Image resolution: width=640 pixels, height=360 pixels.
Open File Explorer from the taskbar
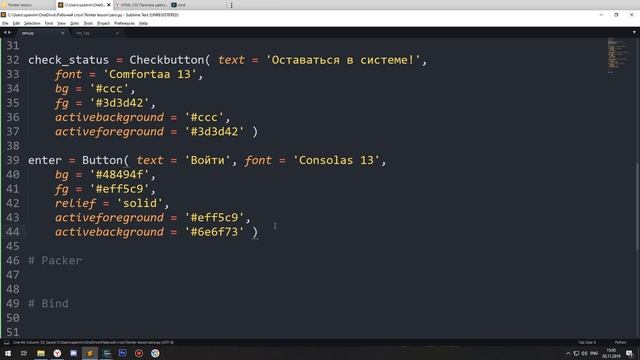41,353
